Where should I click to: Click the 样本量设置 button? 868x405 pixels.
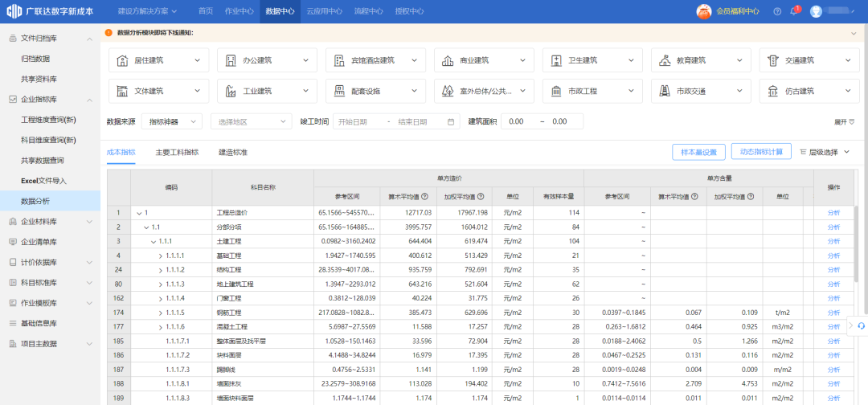[x=698, y=152]
